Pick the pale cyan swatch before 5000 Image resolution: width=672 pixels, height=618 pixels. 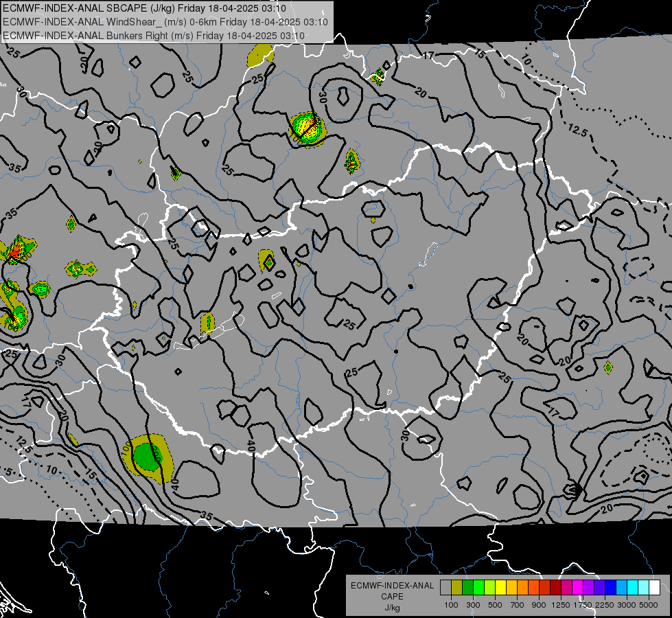click(x=644, y=588)
